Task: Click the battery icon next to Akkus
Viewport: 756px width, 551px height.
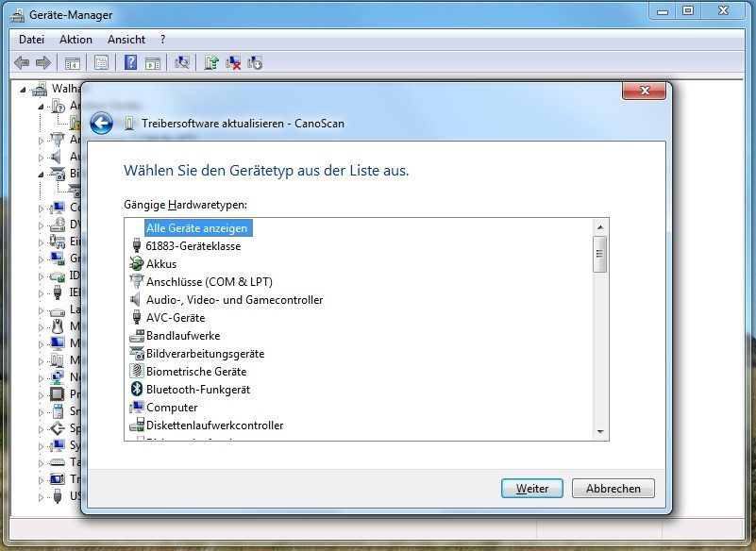Action: coord(137,263)
